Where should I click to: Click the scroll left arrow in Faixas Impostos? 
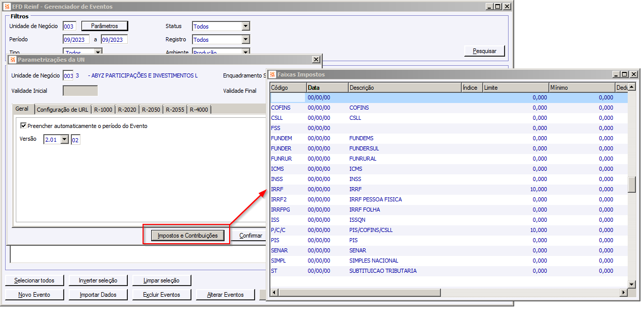tap(273, 293)
